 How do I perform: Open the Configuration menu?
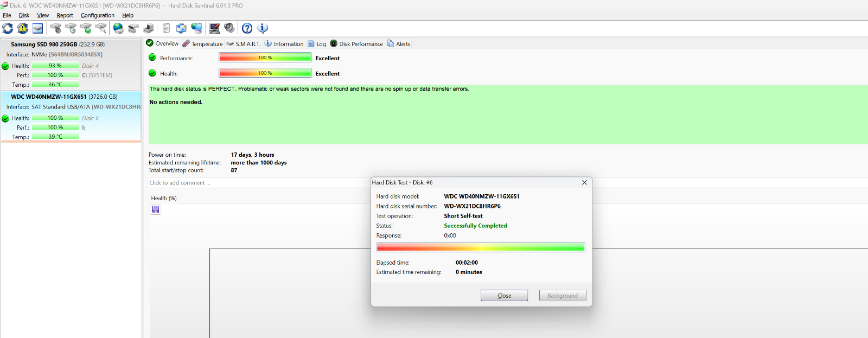(98, 15)
